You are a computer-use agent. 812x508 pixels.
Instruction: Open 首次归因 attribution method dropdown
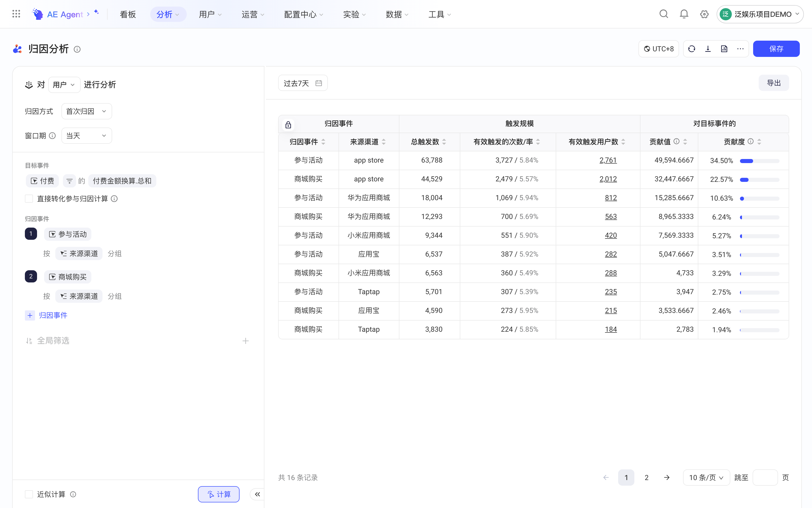click(x=87, y=111)
